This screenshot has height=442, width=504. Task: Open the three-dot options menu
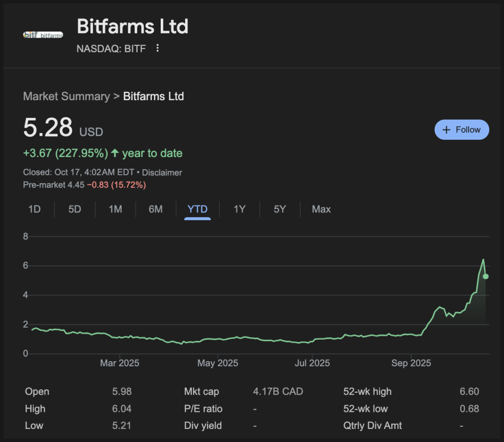point(158,49)
